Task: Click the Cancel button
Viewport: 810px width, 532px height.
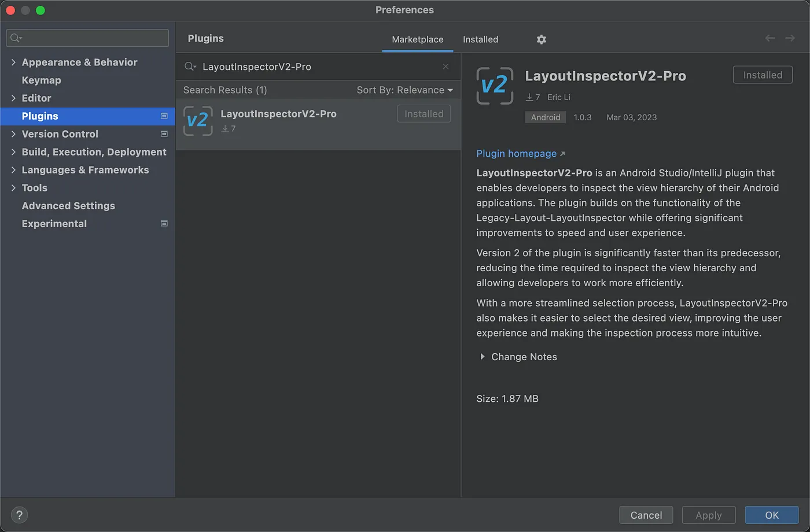Action: 646,515
